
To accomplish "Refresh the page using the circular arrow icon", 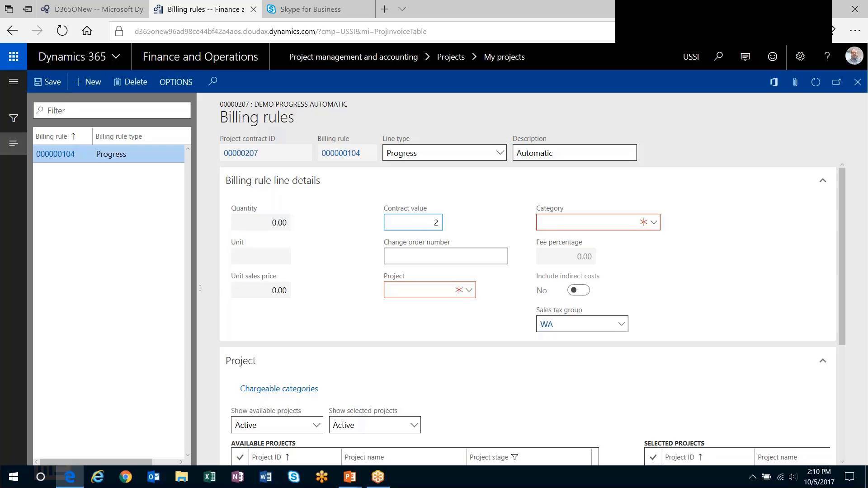I will pos(816,82).
